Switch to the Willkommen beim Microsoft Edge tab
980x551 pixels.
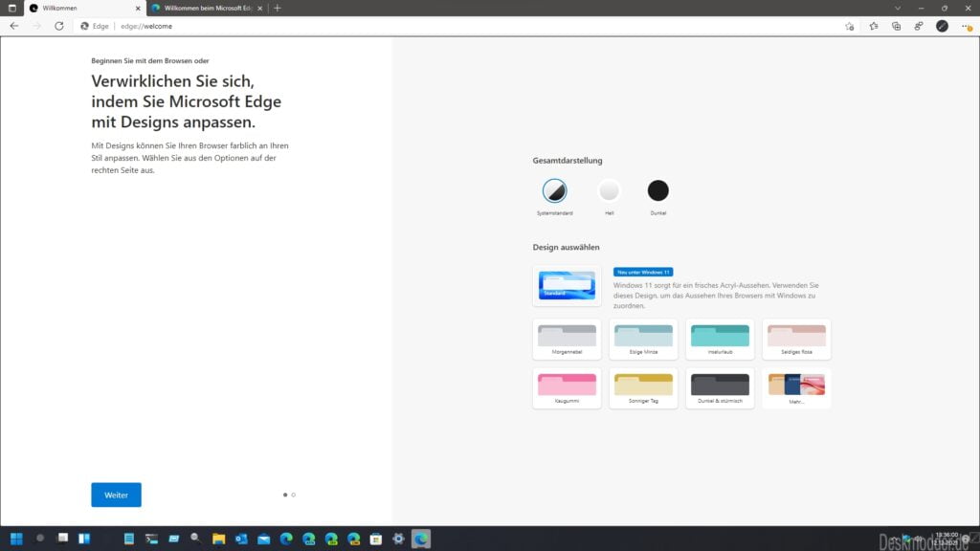(x=199, y=8)
